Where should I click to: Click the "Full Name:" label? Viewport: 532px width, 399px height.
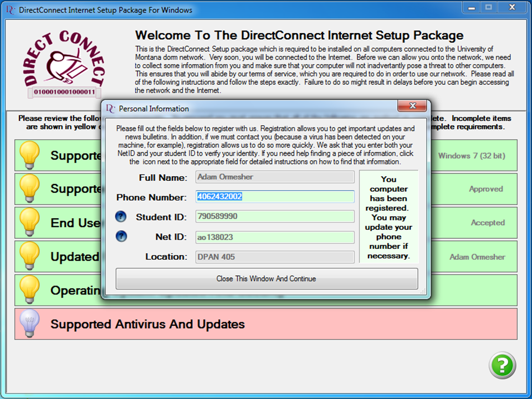click(x=163, y=177)
